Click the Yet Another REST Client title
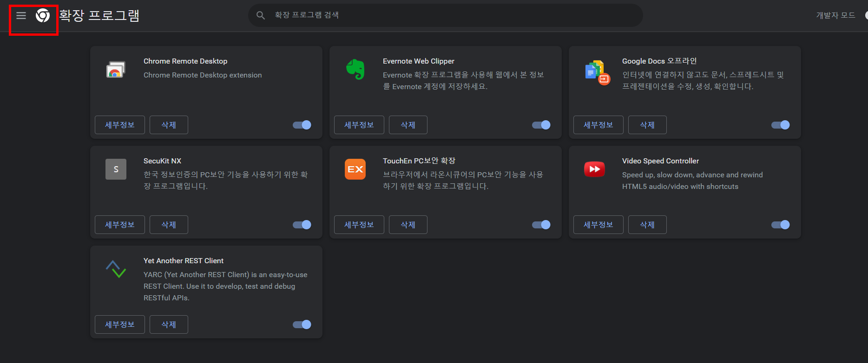 [184, 261]
